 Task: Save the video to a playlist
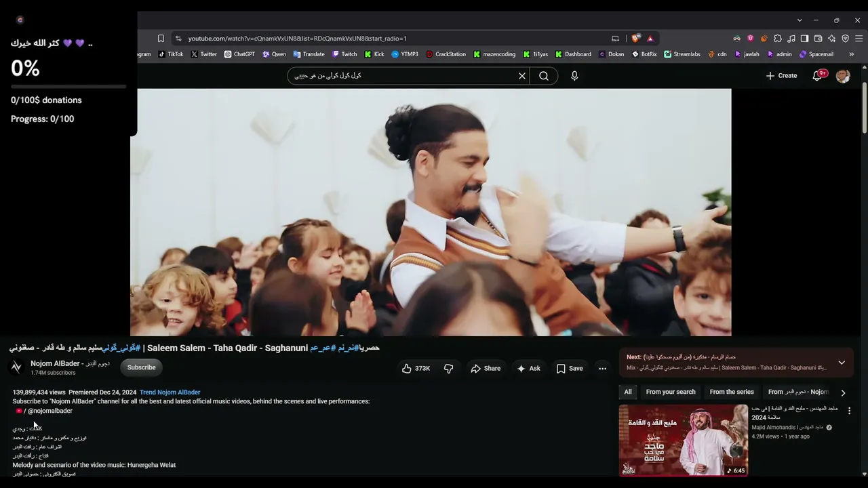point(570,368)
